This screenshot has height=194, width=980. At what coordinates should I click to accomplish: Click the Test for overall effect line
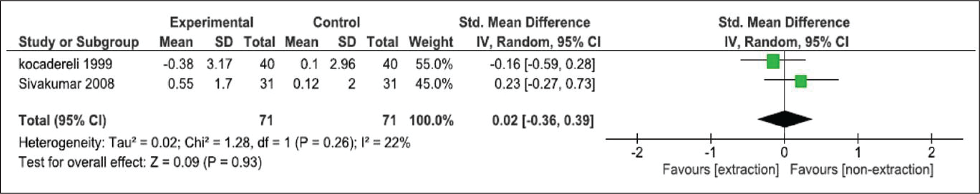point(140,162)
